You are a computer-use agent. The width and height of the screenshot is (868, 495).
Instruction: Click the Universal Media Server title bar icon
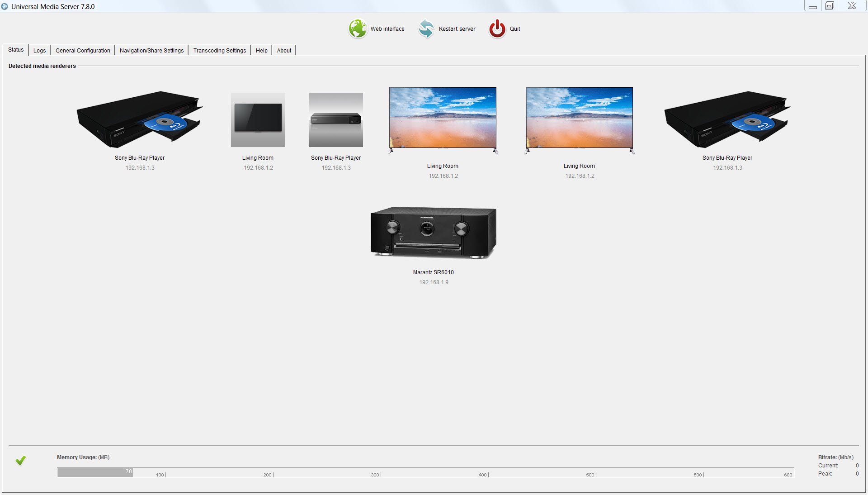pos(5,6)
